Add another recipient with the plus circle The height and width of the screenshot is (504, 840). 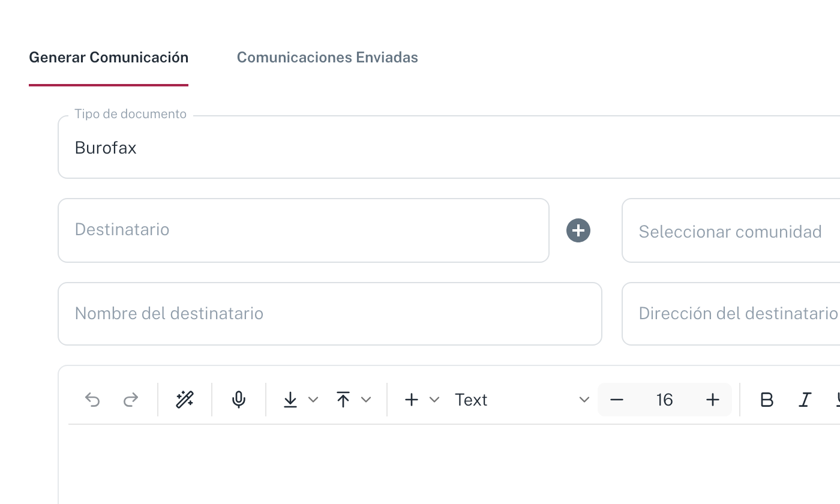[578, 230]
